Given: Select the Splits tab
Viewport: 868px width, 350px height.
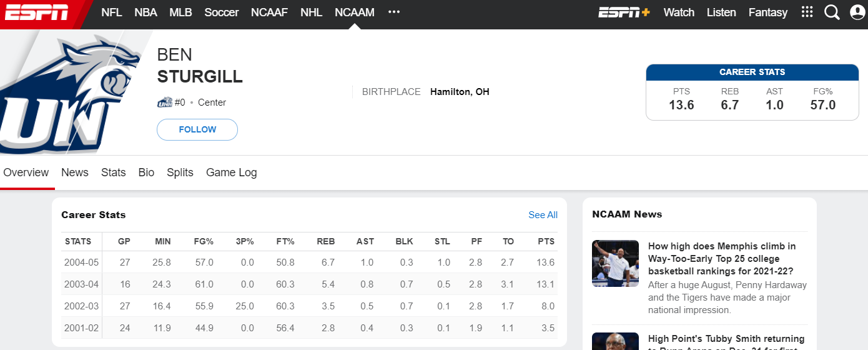Looking at the screenshot, I should 180,172.
